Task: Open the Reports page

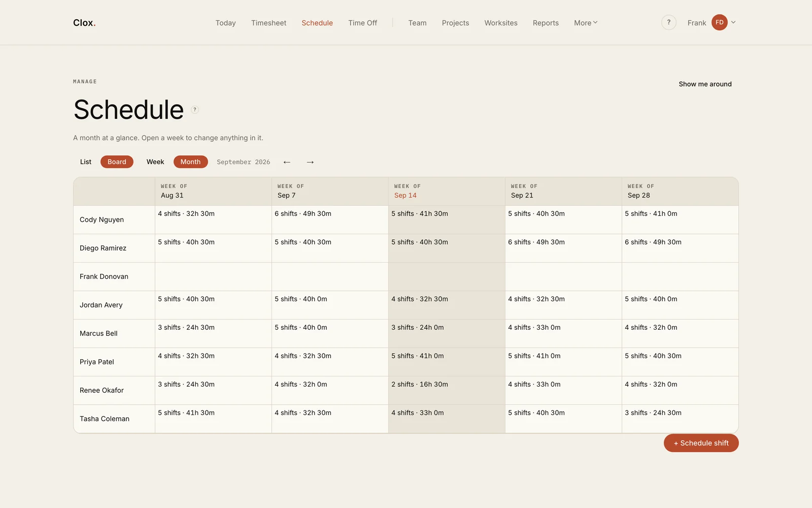Action: pos(546,23)
